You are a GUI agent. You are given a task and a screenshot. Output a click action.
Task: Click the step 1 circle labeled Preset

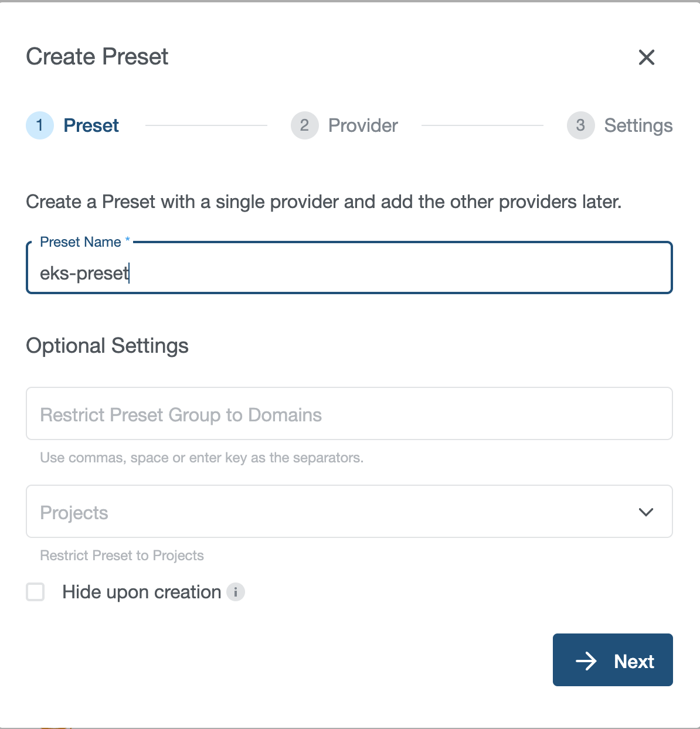pyautogui.click(x=39, y=125)
